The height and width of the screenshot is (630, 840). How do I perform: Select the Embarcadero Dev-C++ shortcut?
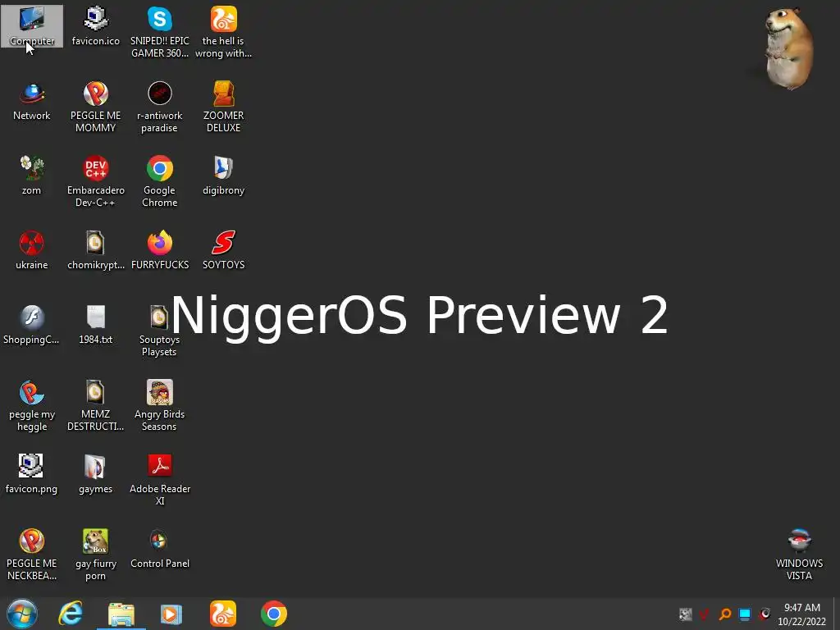95,181
